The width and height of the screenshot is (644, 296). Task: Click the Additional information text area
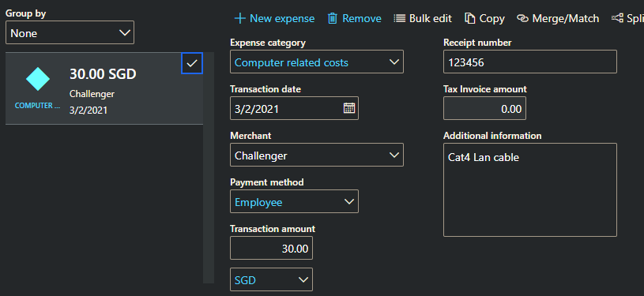(x=530, y=189)
